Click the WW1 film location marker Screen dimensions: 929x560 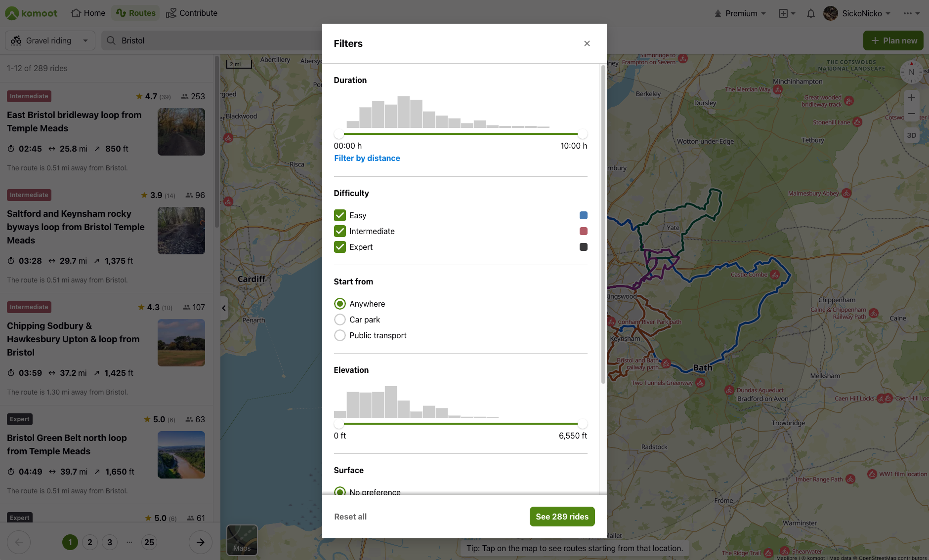point(872,474)
